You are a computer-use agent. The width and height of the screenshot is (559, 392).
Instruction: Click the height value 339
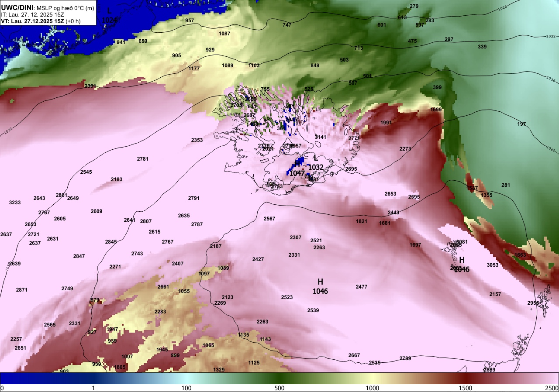482,47
